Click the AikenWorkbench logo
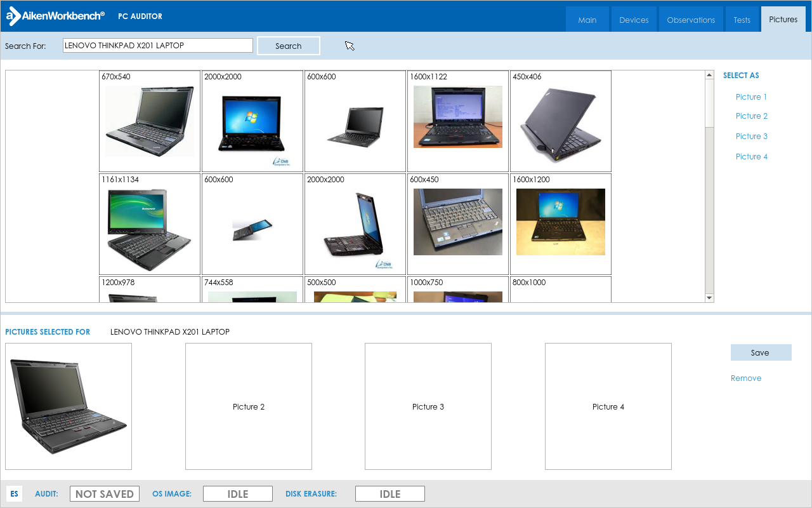This screenshot has height=508, width=812. (55, 17)
